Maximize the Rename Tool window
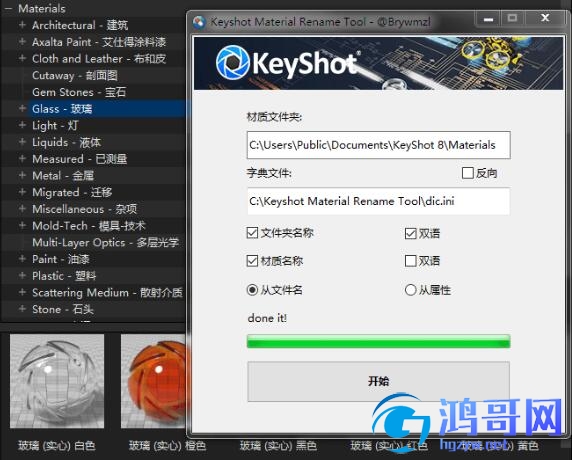Viewport: 572px width, 460px height. 513,18
